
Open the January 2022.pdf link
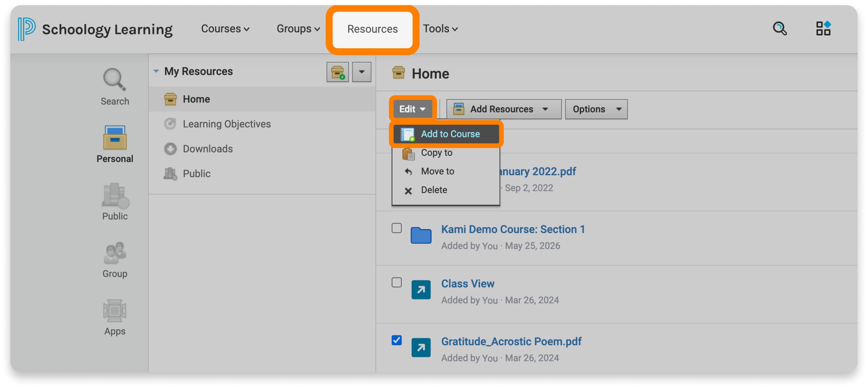point(538,171)
